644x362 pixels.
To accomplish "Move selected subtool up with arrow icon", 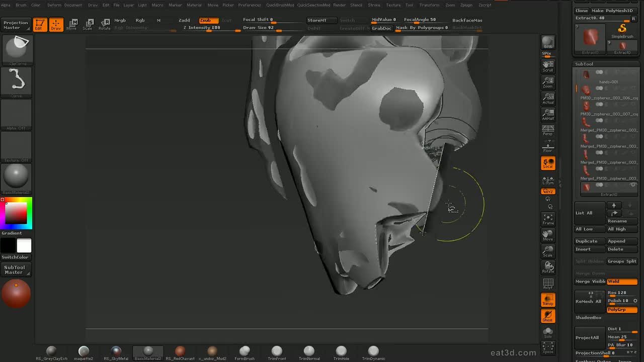I will click(x=613, y=205).
